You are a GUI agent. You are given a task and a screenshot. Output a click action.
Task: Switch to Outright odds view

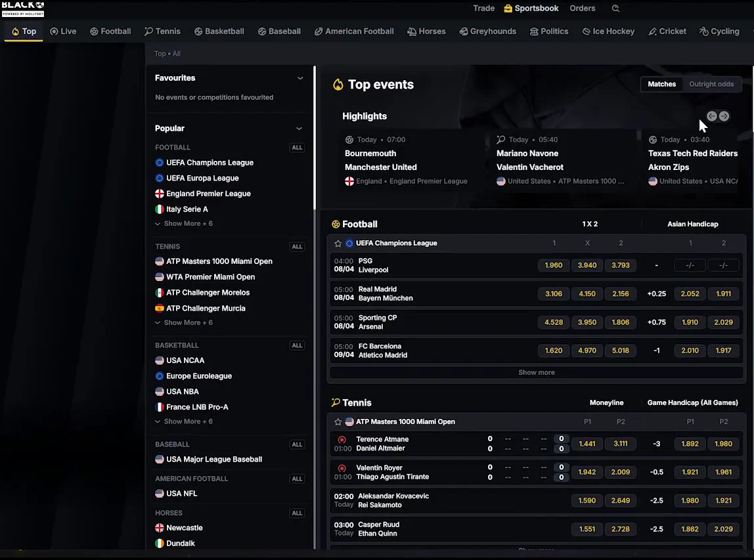pyautogui.click(x=711, y=84)
